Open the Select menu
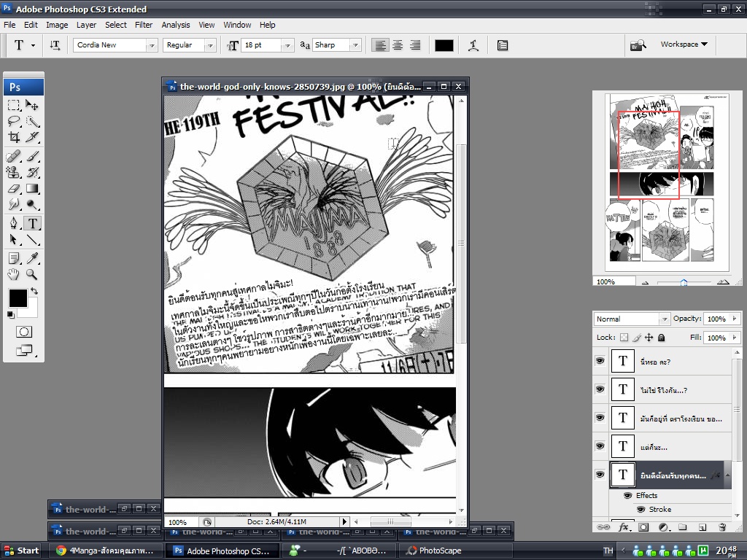The height and width of the screenshot is (560, 747). coord(116,25)
